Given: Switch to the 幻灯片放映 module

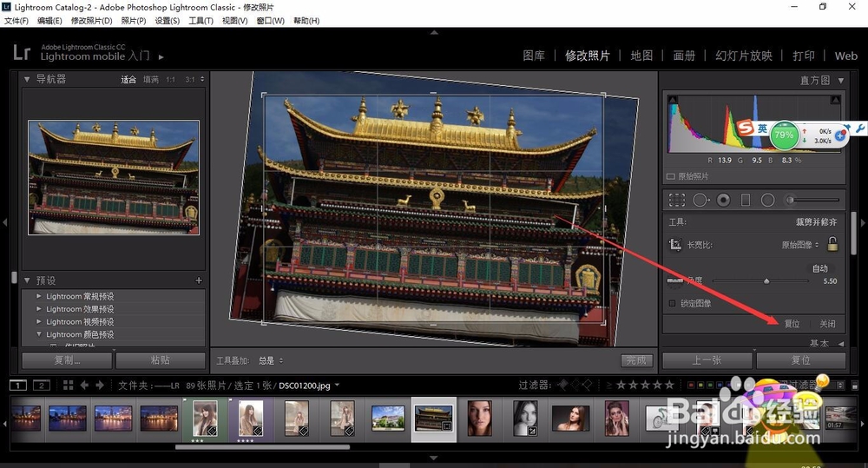Looking at the screenshot, I should click(744, 56).
